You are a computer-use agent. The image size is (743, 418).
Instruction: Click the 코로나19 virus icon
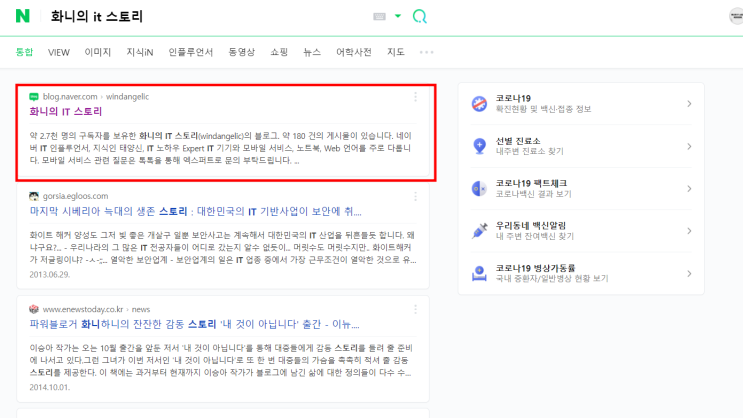[479, 103]
